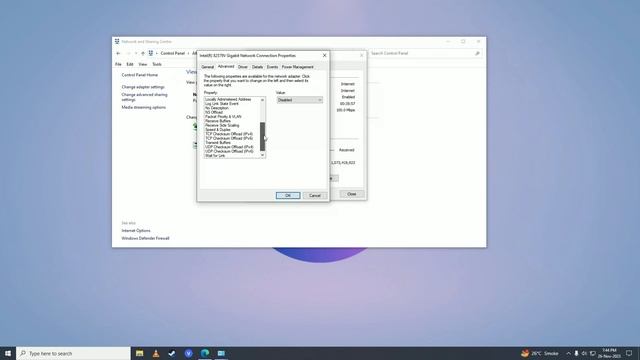Switch to the General tab
The height and width of the screenshot is (360, 640).
pos(207,67)
